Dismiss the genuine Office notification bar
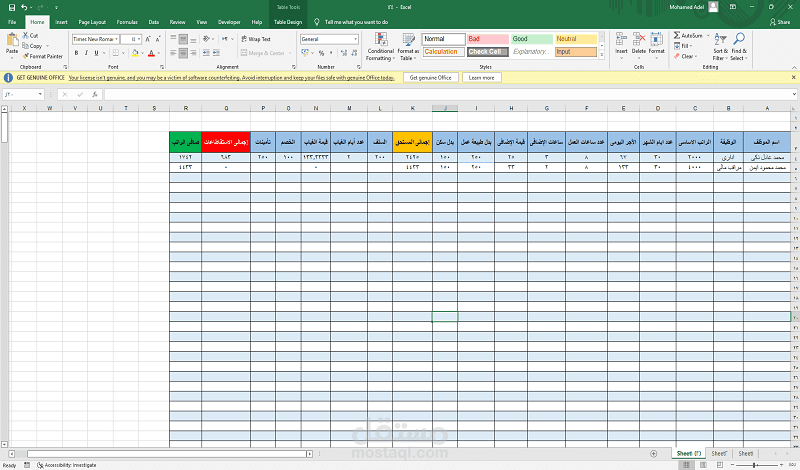800x470 pixels. coord(793,78)
